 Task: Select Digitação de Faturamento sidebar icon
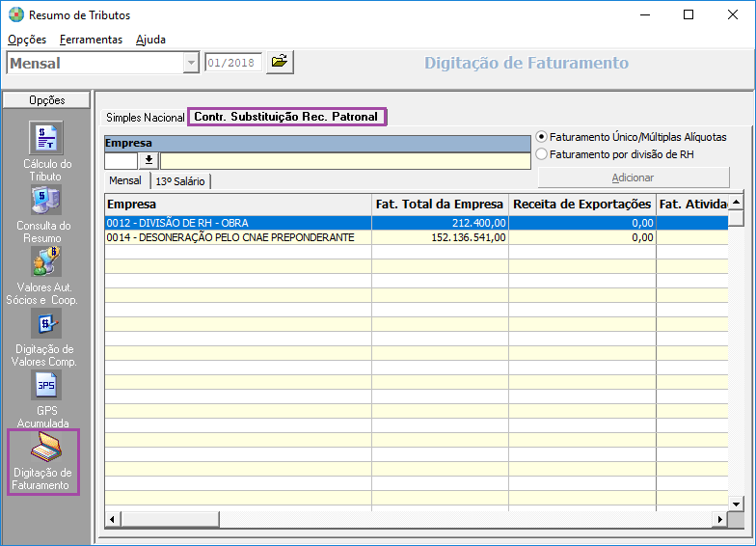[x=46, y=448]
